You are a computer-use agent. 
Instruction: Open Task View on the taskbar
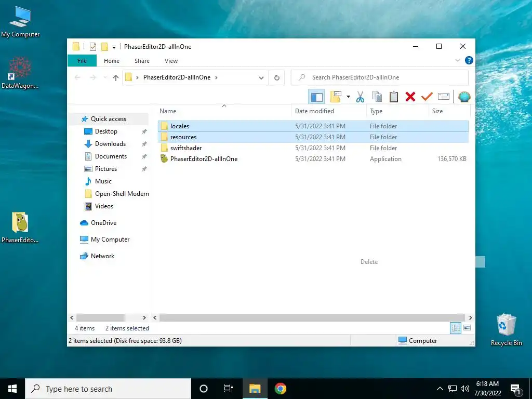pyautogui.click(x=229, y=389)
